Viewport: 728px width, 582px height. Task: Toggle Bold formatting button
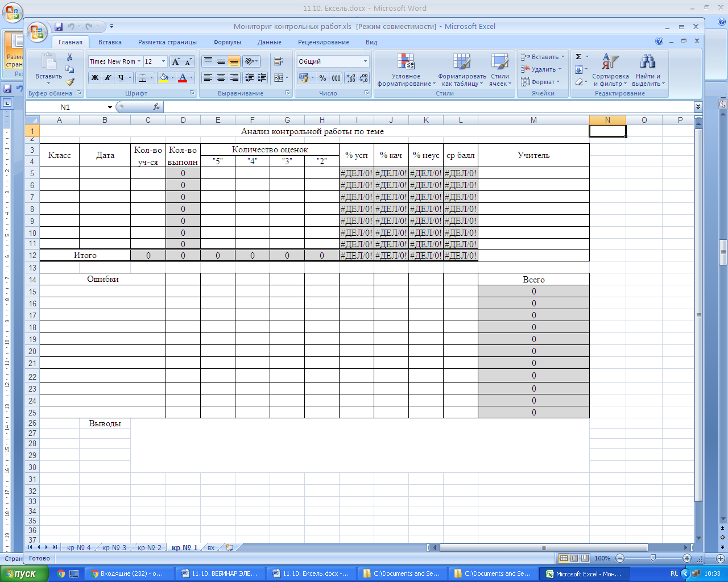pos(95,78)
